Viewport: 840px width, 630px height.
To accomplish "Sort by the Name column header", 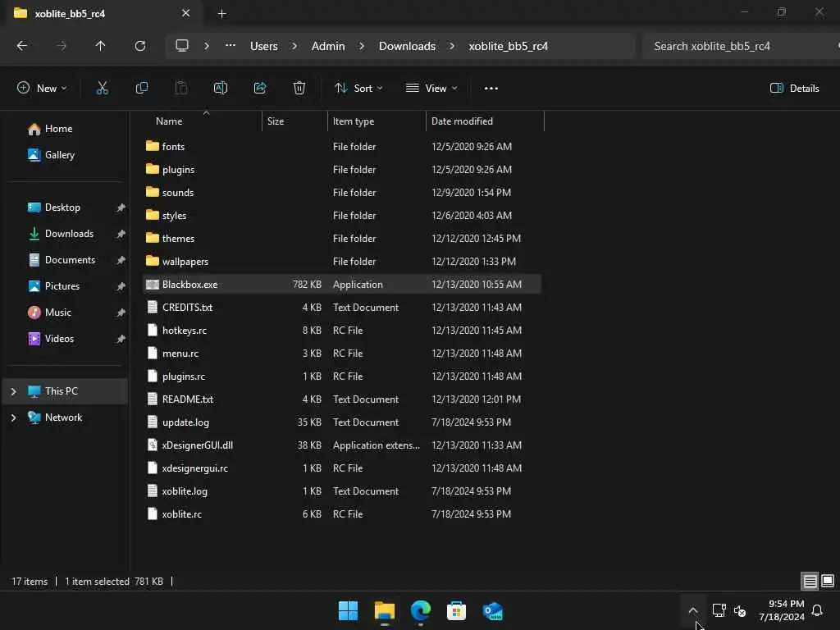I will pos(169,121).
